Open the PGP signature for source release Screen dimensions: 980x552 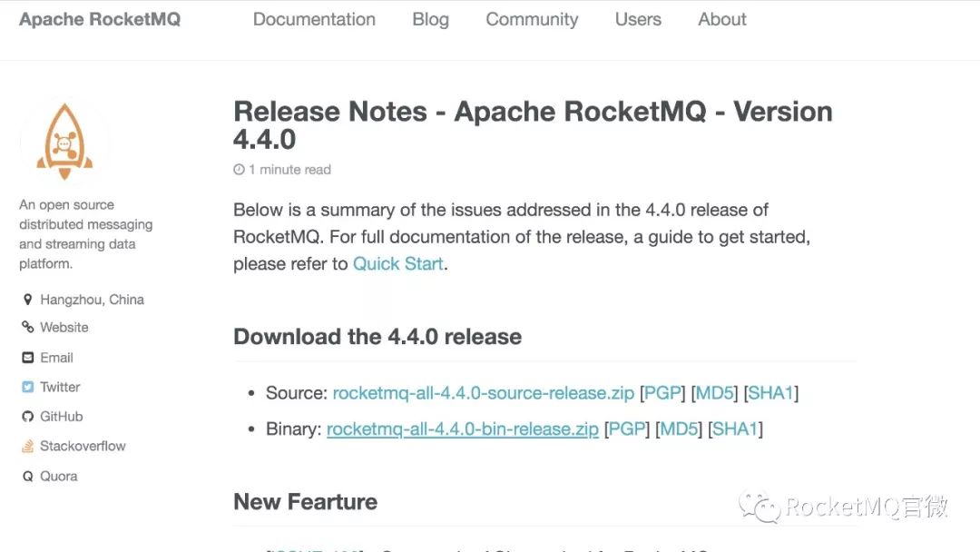[661, 393]
